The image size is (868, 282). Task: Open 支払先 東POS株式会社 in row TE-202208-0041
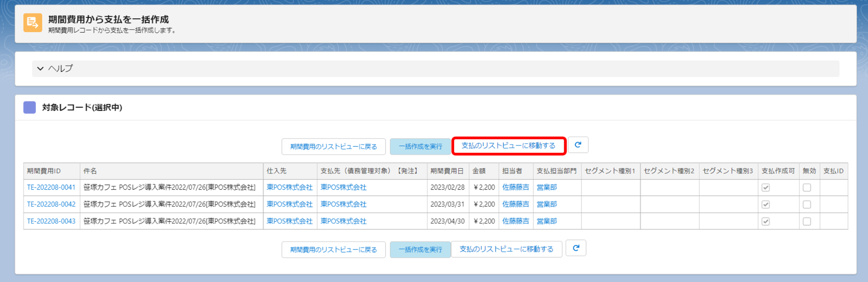[x=343, y=187]
